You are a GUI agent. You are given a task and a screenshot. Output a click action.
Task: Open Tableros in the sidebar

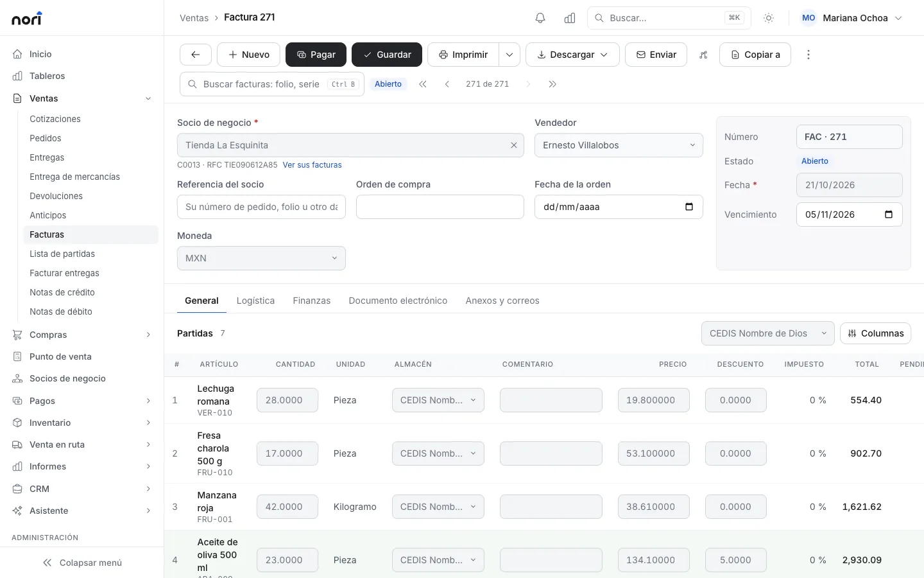pos(82,76)
